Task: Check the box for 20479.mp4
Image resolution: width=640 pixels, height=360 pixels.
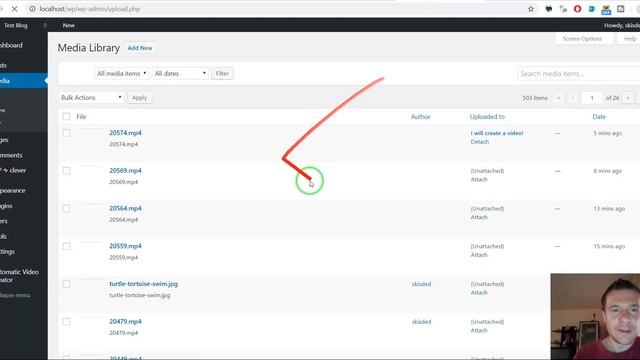Action: 66,322
